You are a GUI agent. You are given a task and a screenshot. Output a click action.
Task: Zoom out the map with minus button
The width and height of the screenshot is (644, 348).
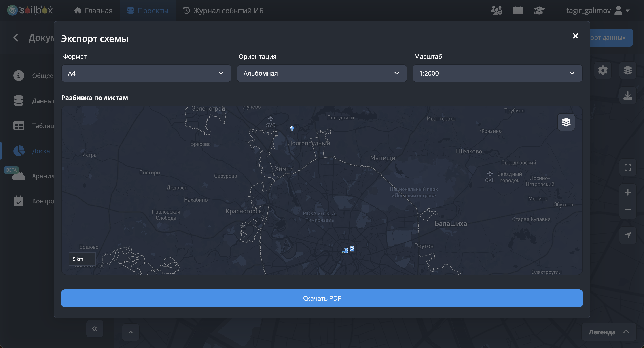[x=628, y=210]
